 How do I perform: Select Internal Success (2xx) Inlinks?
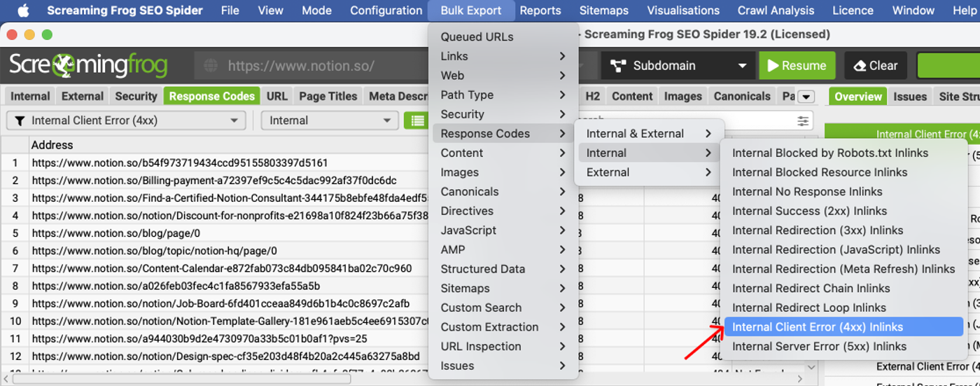pyautogui.click(x=843, y=211)
